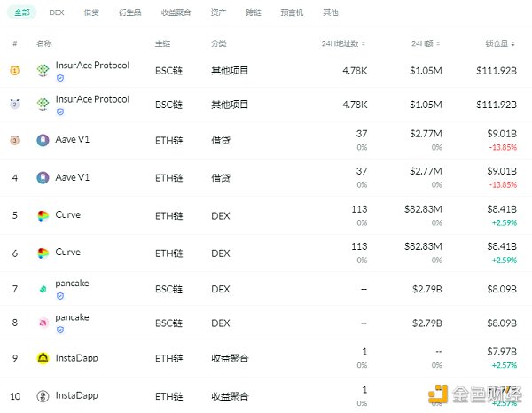Open the 预言机 category tab
This screenshot has width=532, height=413.
[x=292, y=12]
